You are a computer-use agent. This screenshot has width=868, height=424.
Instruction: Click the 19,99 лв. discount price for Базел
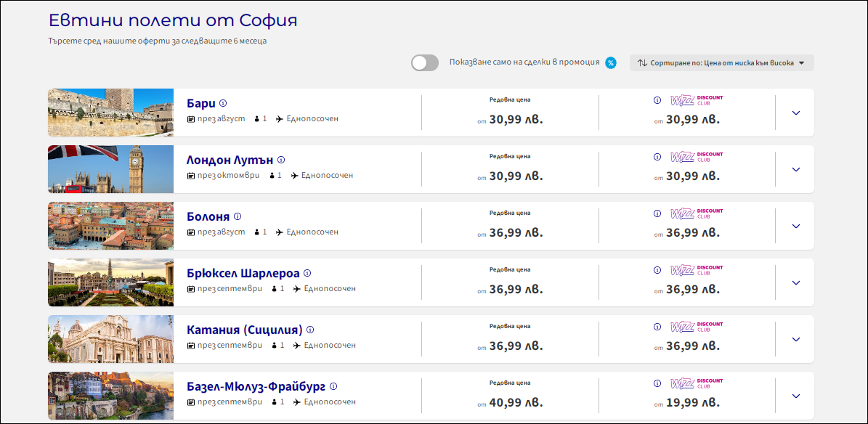pyautogui.click(x=692, y=402)
